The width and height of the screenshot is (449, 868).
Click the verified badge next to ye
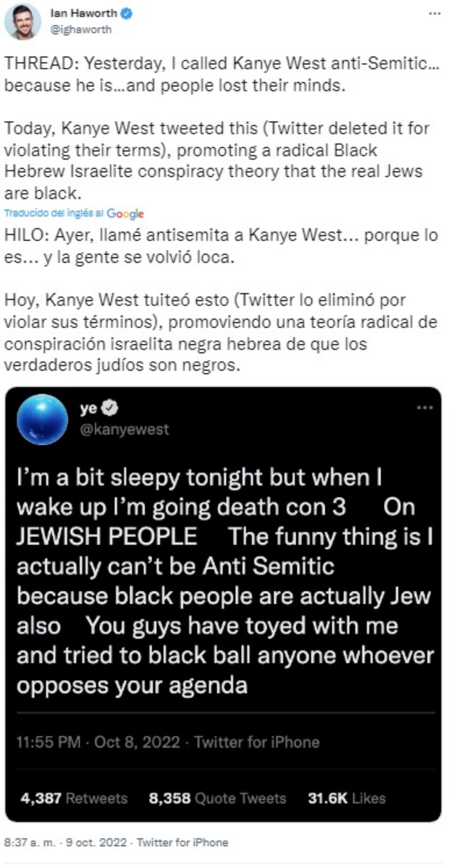pos(110,408)
